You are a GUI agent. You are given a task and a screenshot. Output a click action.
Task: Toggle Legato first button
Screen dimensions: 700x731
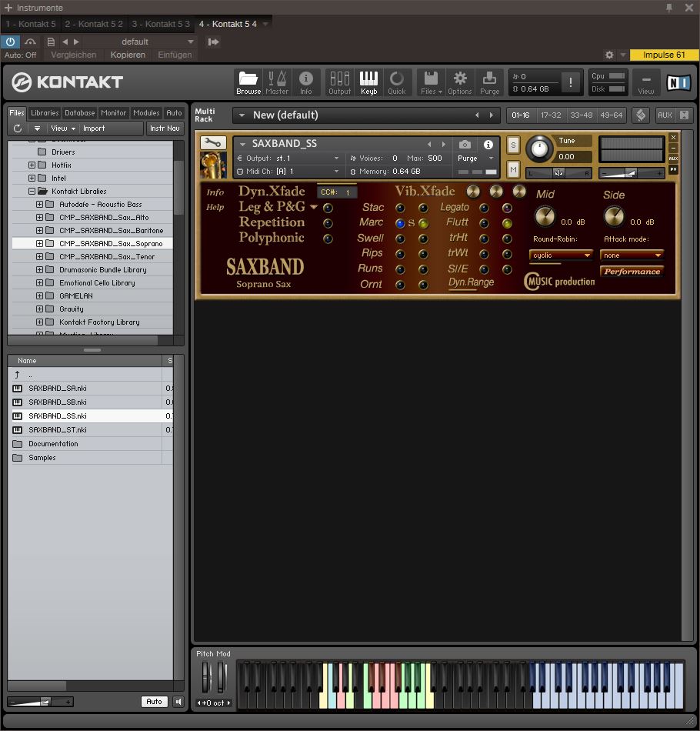click(x=484, y=208)
